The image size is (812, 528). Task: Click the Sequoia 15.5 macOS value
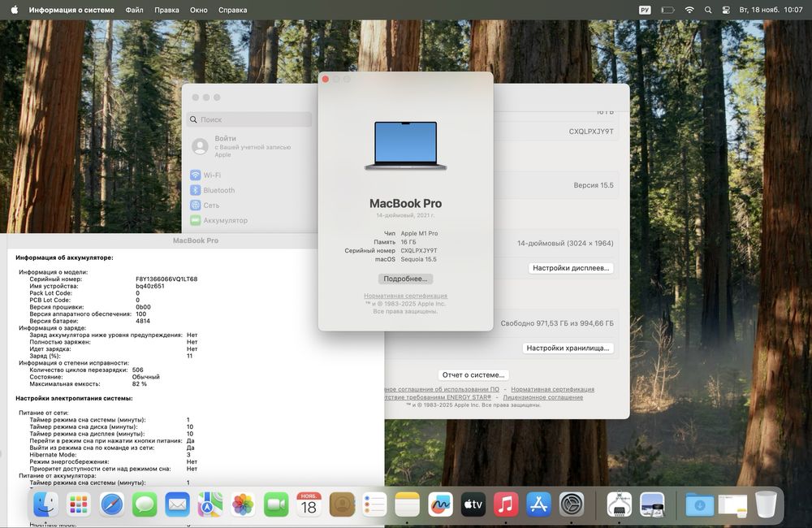tap(418, 259)
